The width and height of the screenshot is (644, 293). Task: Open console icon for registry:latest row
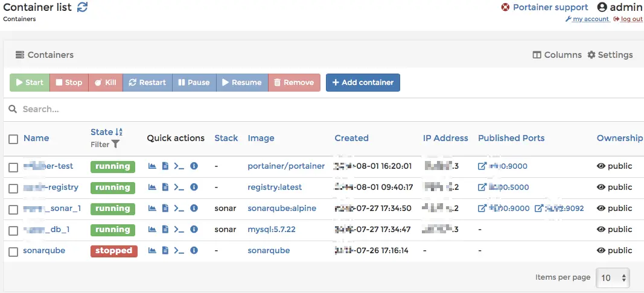(179, 187)
